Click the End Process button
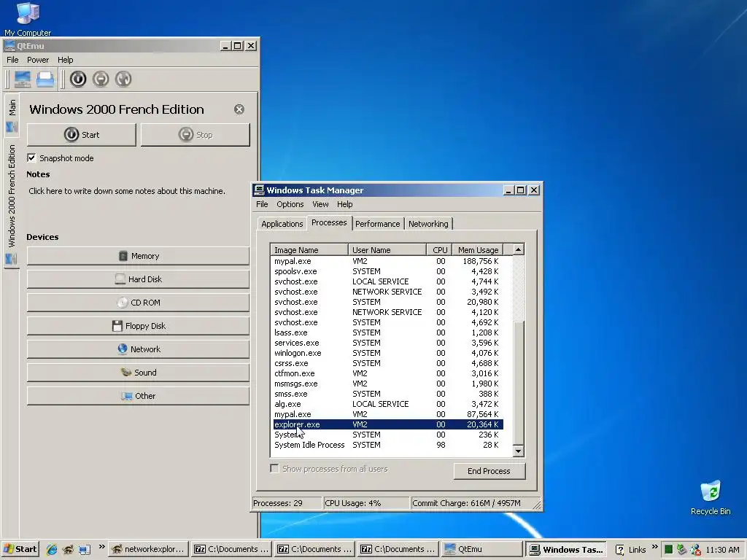 click(x=489, y=471)
